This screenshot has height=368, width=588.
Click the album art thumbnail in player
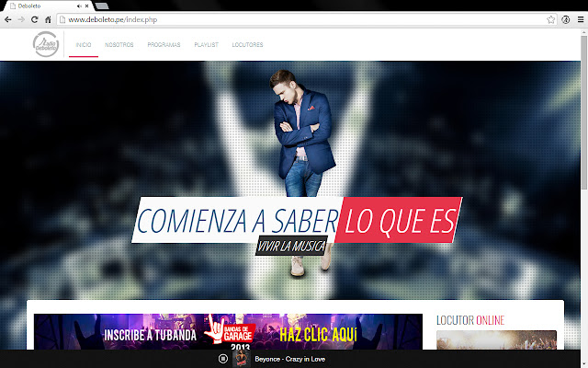point(240,358)
